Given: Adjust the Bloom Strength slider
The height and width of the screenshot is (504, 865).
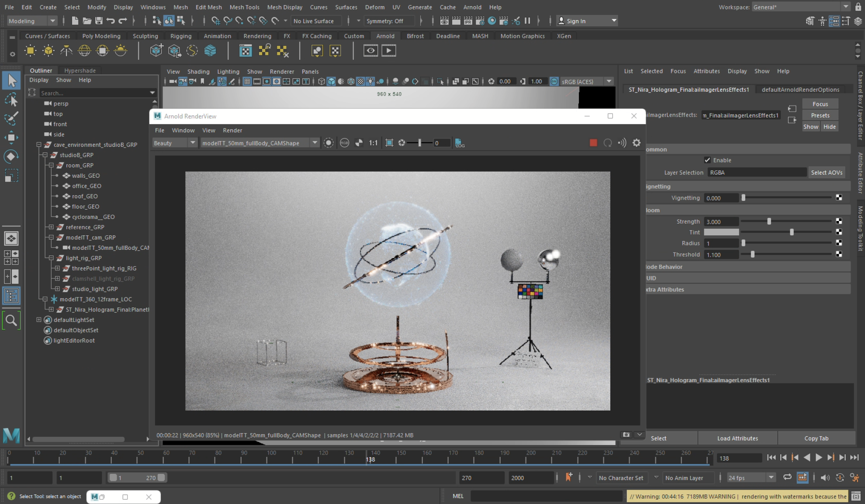Looking at the screenshot, I should pyautogui.click(x=769, y=221).
